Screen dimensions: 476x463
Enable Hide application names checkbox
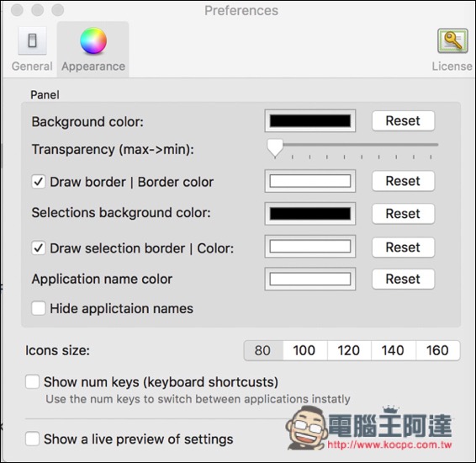(39, 308)
